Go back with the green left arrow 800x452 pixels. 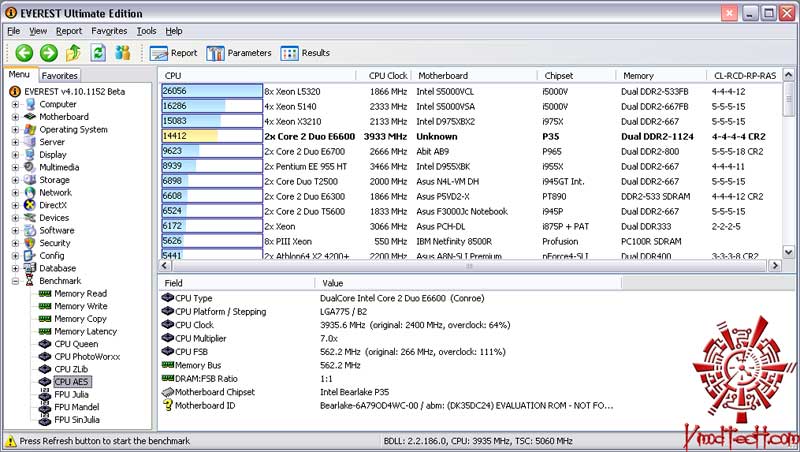[x=24, y=53]
